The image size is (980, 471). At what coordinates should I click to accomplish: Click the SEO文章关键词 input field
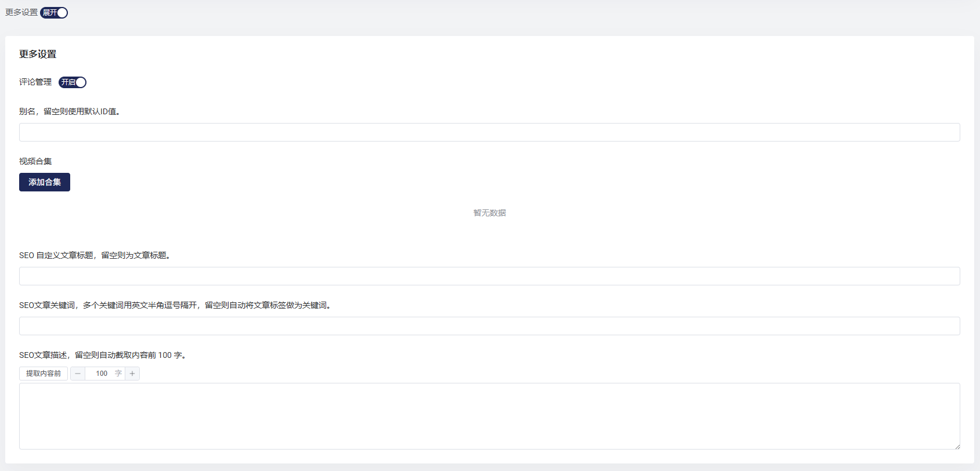click(x=489, y=326)
